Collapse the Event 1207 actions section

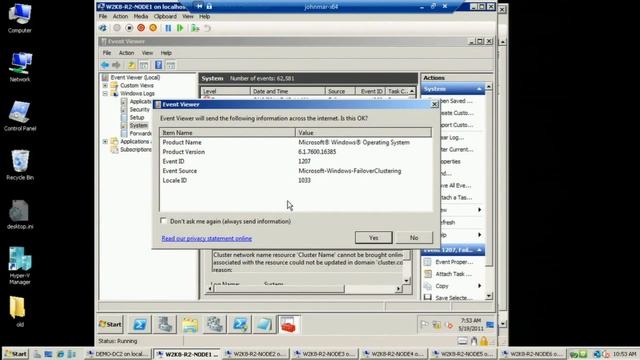(x=479, y=250)
